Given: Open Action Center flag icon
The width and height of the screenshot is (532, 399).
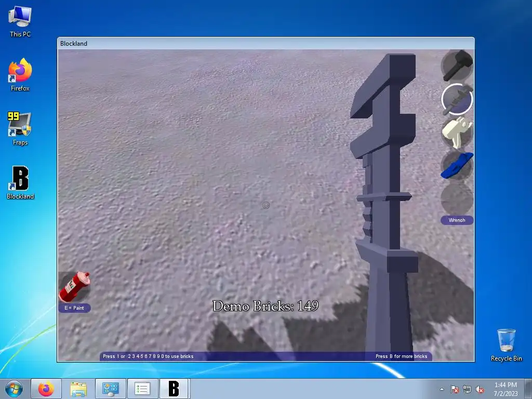Looking at the screenshot, I should 455,390.
